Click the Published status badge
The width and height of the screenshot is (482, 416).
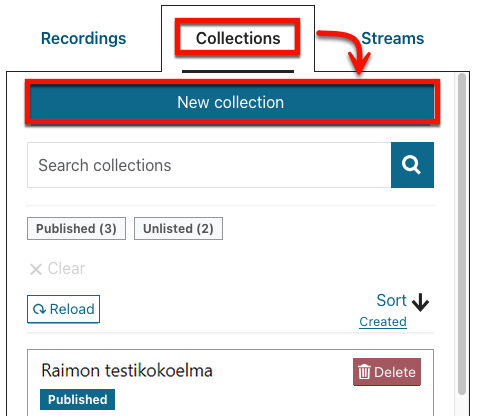click(77, 399)
